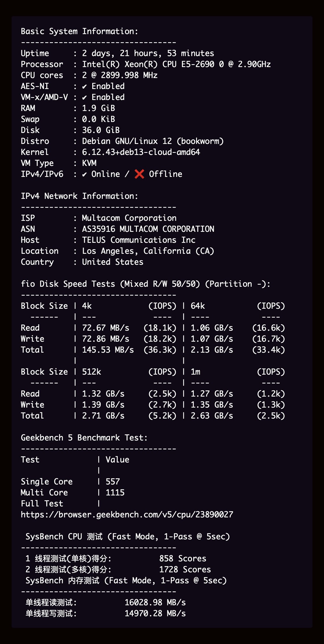The width and height of the screenshot is (324, 644).
Task: Click the 'IPv4 Network Information:' heading
Action: tap(80, 196)
